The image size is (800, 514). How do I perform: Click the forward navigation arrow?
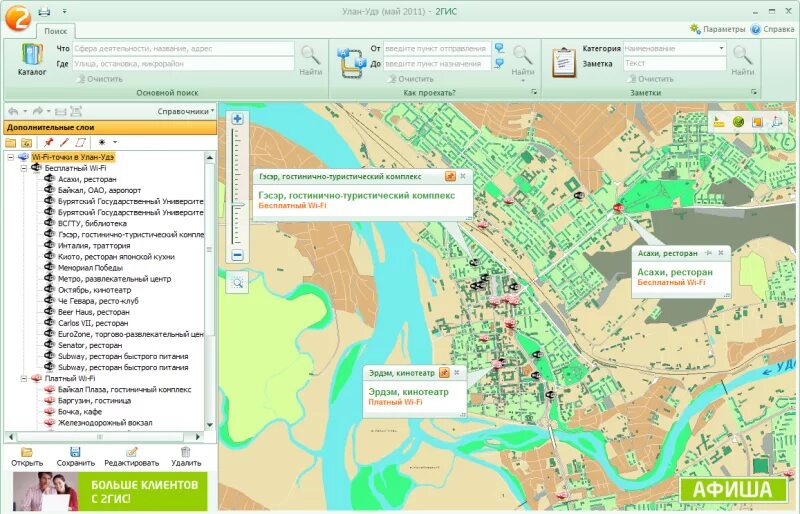(x=37, y=111)
